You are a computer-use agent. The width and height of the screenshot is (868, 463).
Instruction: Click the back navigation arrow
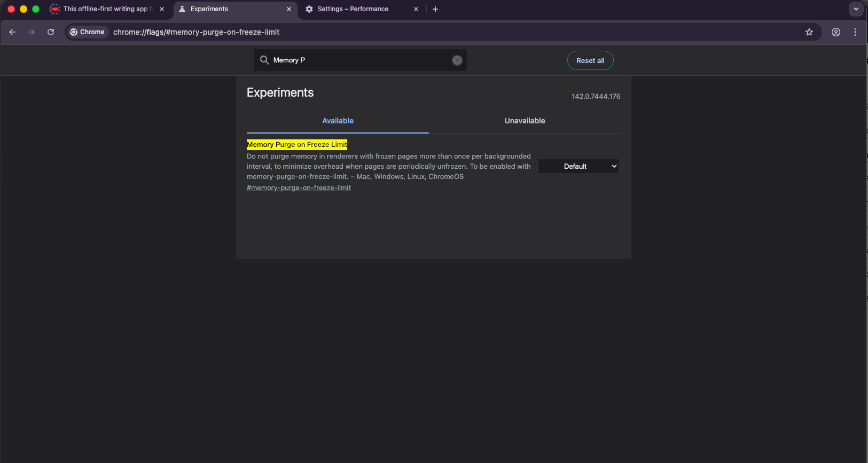pos(12,32)
